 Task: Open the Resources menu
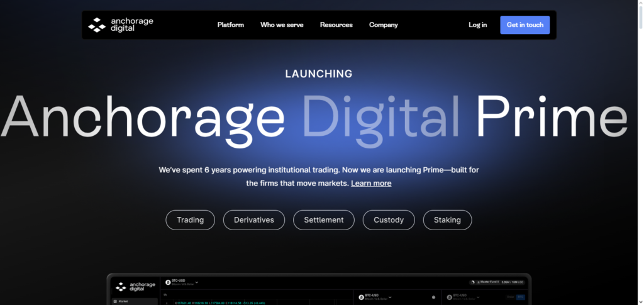click(336, 25)
